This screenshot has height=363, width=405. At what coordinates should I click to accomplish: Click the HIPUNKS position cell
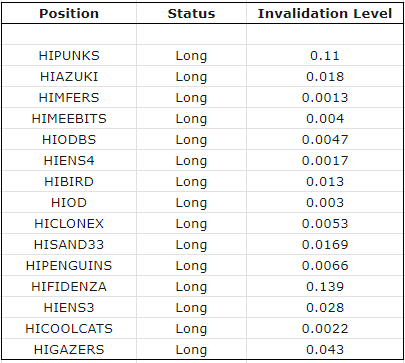69,55
